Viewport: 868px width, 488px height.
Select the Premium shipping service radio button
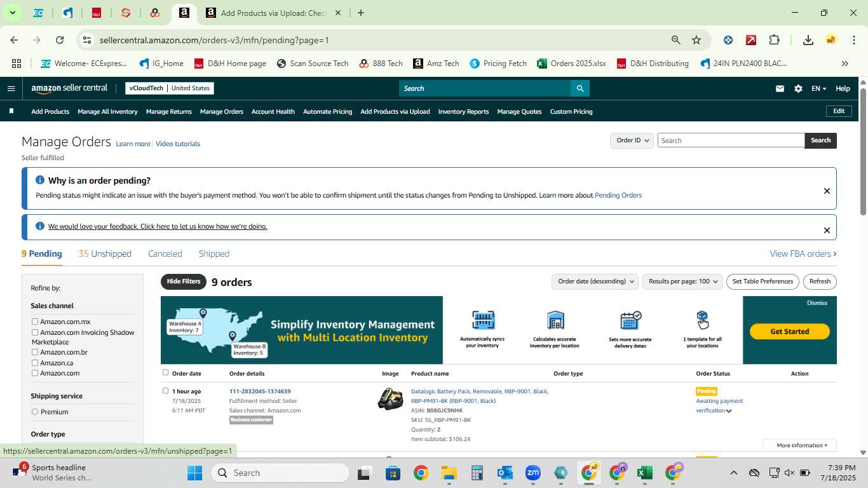point(35,412)
